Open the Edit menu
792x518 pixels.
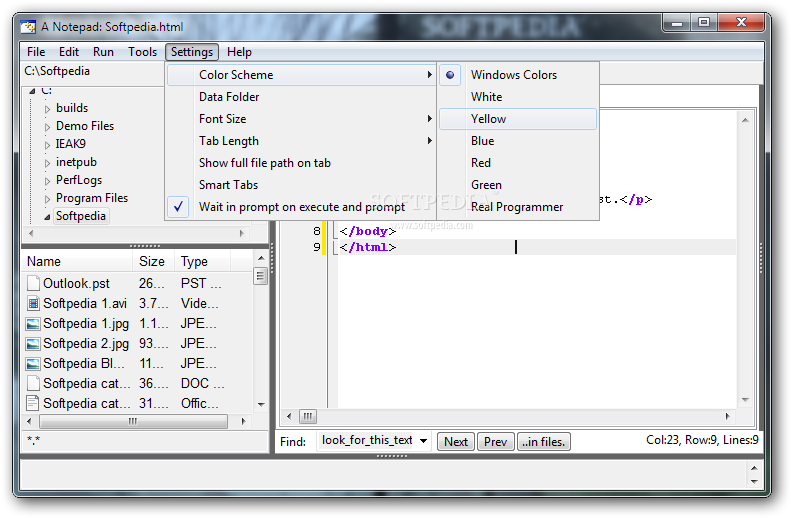click(69, 52)
